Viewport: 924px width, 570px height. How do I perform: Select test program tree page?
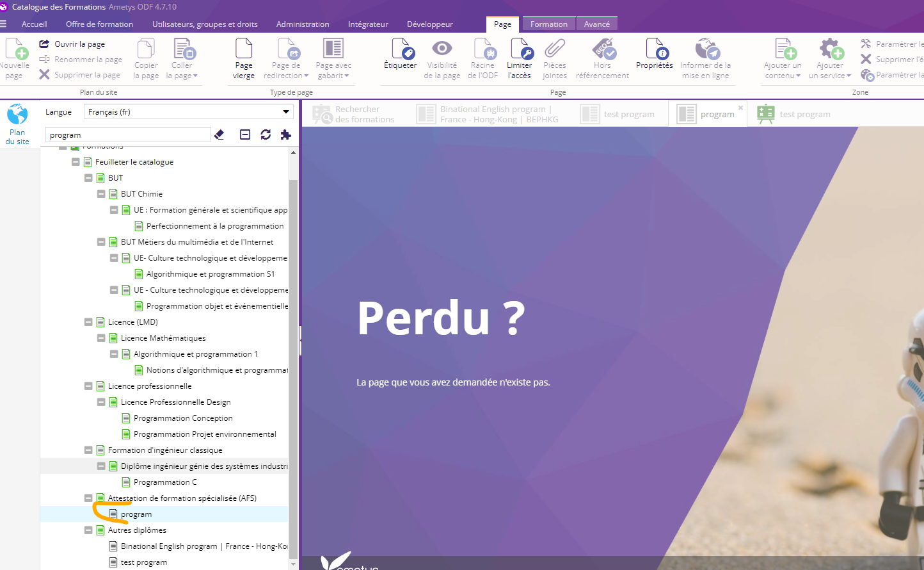click(144, 562)
